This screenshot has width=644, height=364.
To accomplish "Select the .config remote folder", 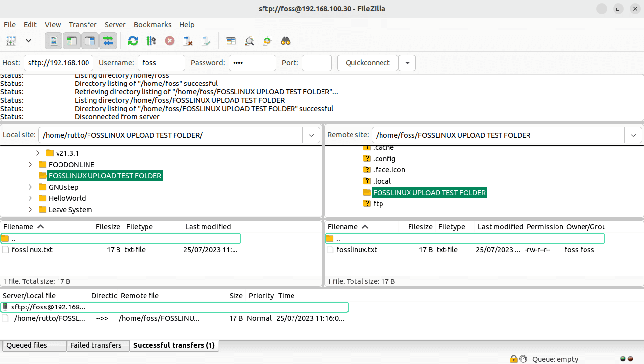I will point(384,159).
